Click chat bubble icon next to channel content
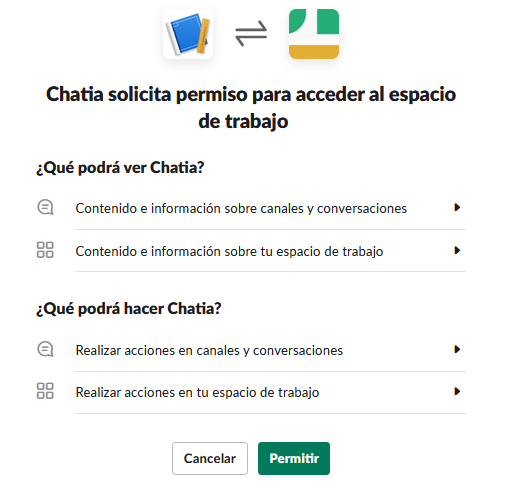The height and width of the screenshot is (504, 510). (x=45, y=207)
